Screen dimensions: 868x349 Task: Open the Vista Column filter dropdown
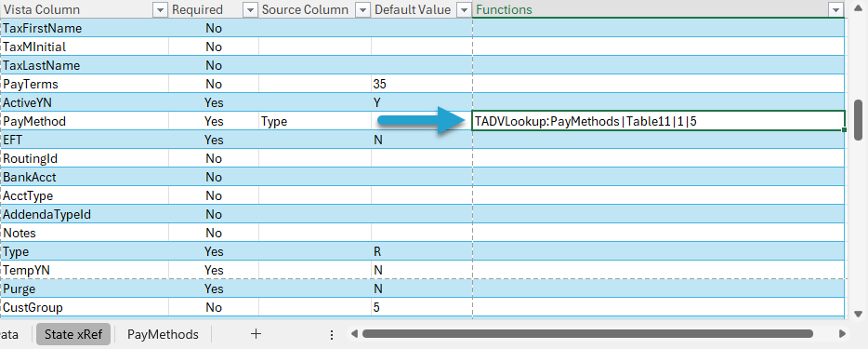click(160, 9)
